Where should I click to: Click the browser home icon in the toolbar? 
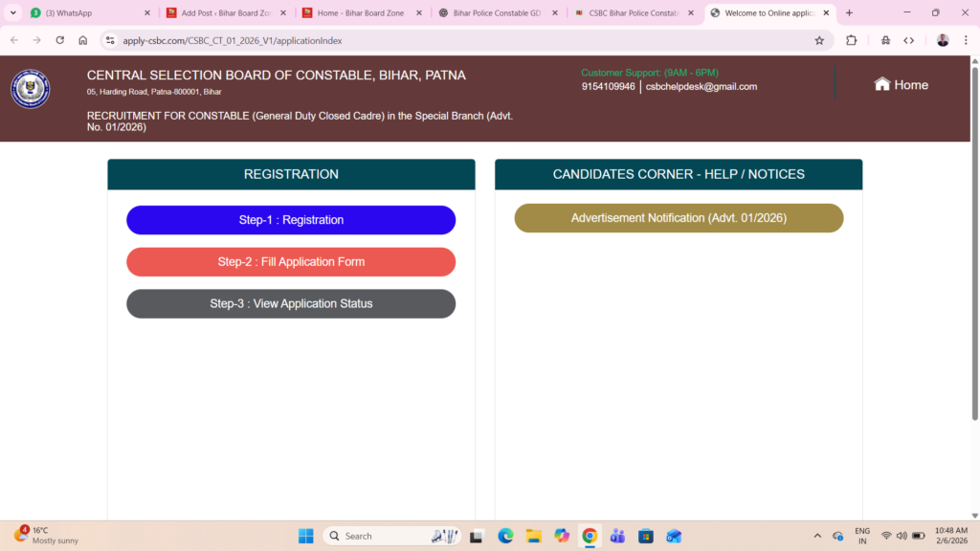click(x=82, y=41)
